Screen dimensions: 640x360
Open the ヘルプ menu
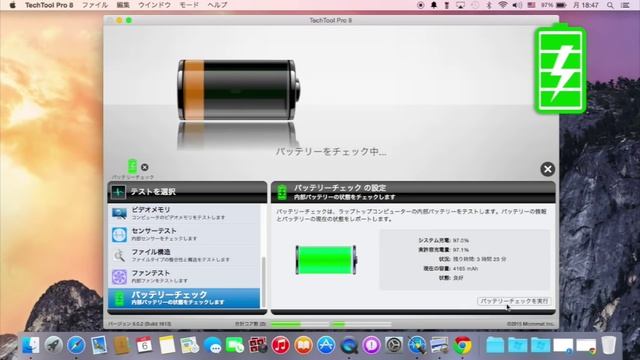217,5
